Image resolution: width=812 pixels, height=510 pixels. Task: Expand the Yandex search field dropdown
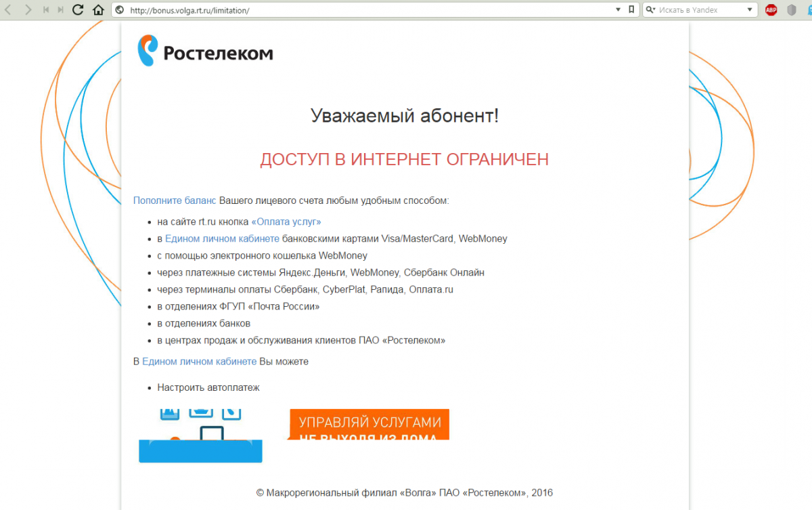click(750, 9)
